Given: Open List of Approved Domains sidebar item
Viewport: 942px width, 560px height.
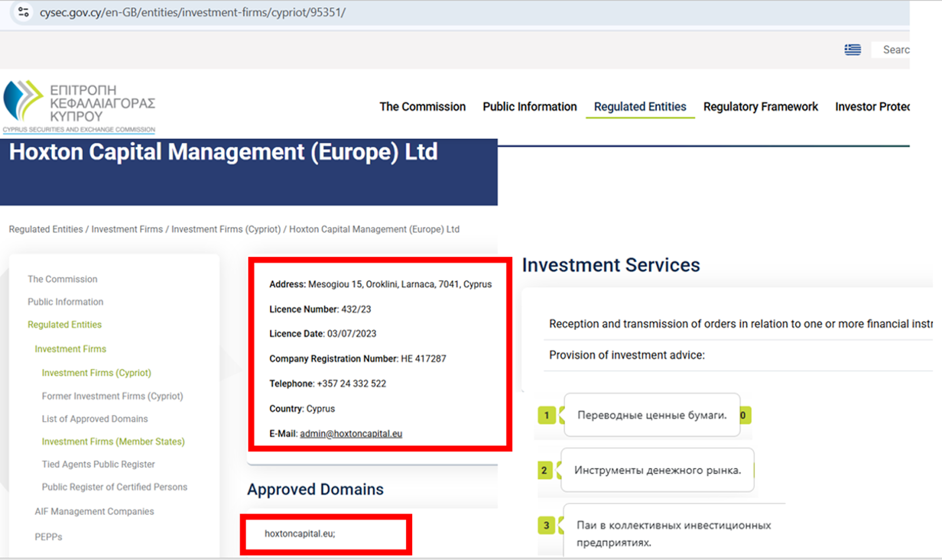Looking at the screenshot, I should pyautogui.click(x=95, y=419).
